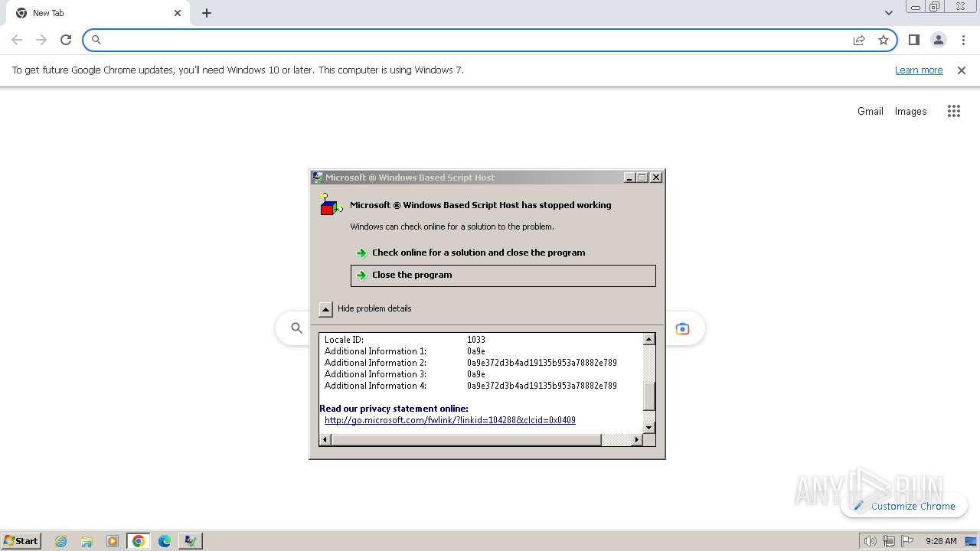Open Gmail link
Image resolution: width=980 pixels, height=551 pixels.
pyautogui.click(x=871, y=111)
